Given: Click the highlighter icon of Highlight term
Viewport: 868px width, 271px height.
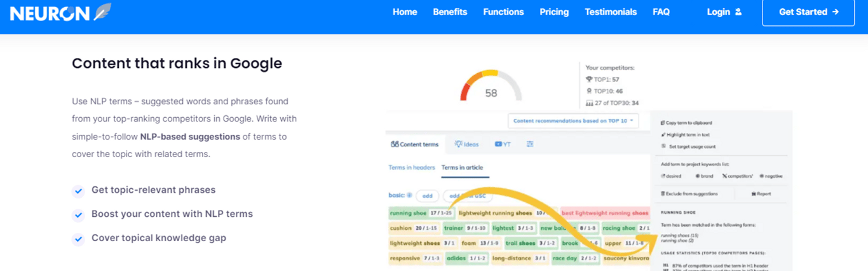Looking at the screenshot, I should tap(663, 135).
